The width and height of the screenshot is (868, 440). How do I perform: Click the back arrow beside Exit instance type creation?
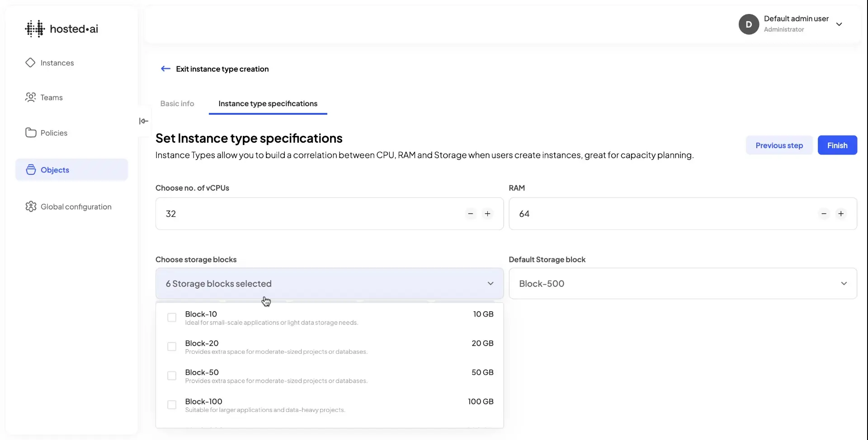pos(165,69)
